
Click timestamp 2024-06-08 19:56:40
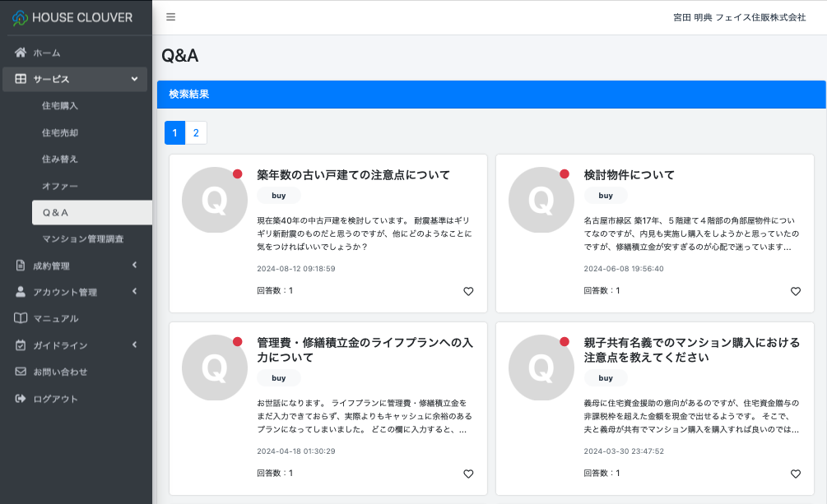pos(624,268)
